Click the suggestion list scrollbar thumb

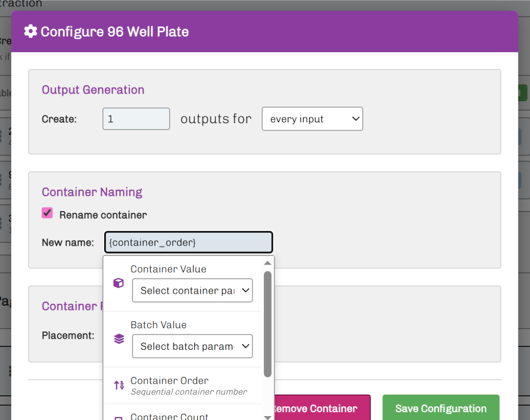(267, 323)
